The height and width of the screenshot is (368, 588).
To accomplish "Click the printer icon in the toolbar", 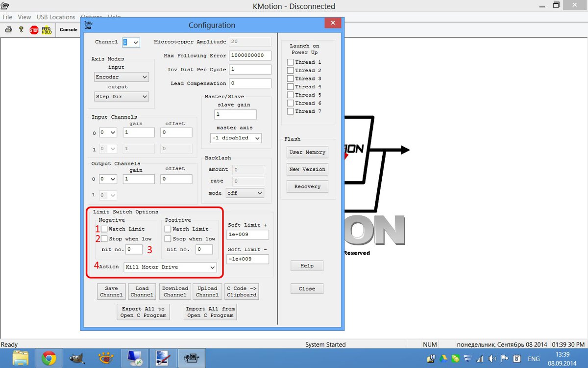I will pos(8,30).
